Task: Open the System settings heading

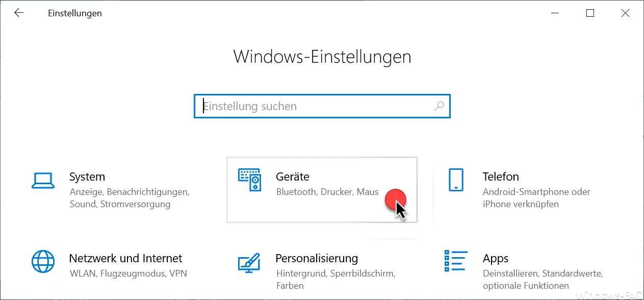Action: click(x=87, y=177)
